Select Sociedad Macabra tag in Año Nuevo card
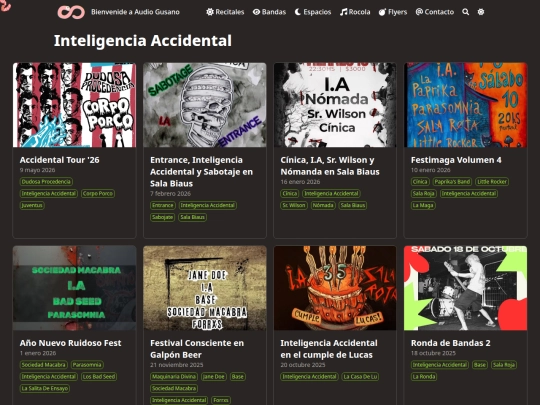540x405 pixels. pyautogui.click(x=43, y=365)
